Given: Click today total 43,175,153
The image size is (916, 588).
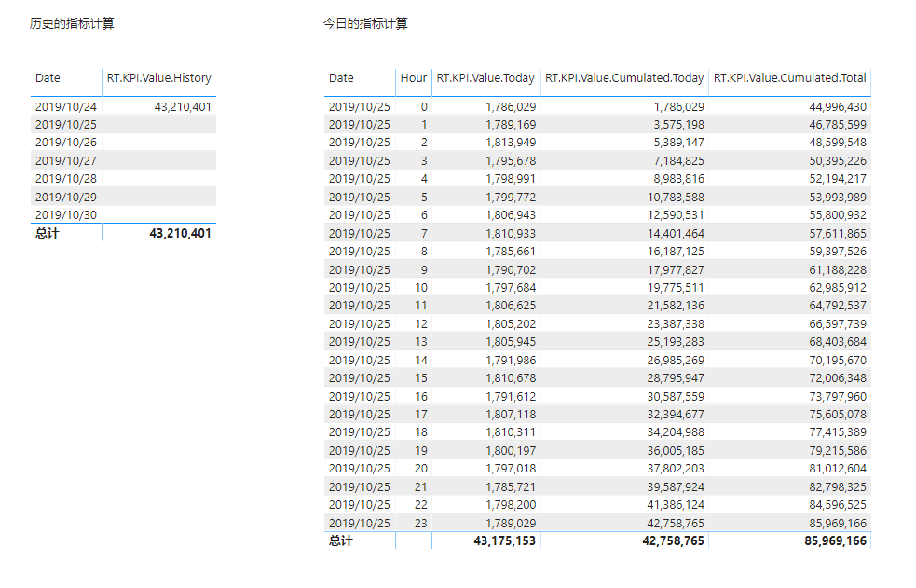Looking at the screenshot, I should (x=505, y=540).
